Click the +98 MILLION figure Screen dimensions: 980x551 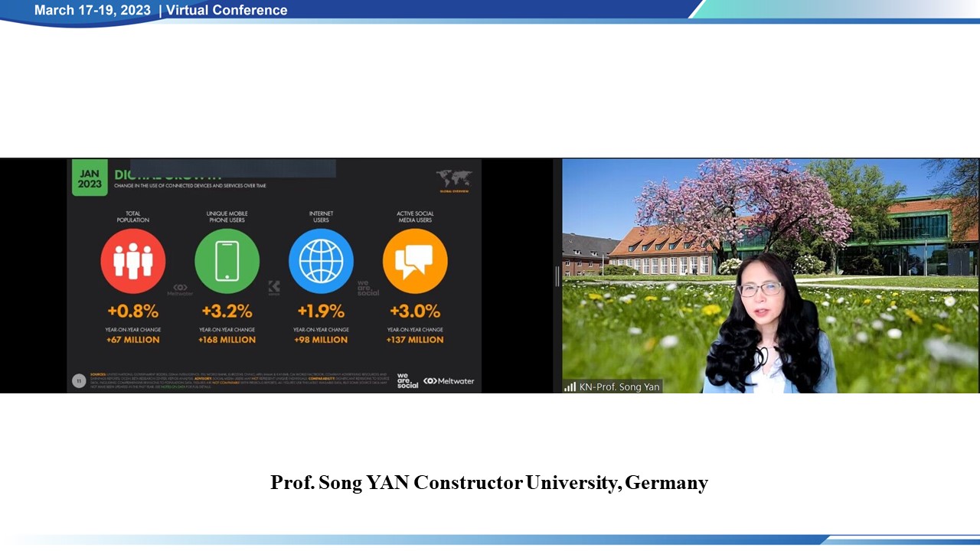coord(321,340)
